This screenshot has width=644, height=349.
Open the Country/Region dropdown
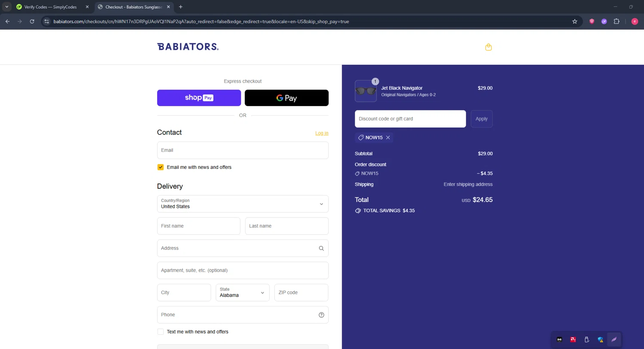243,204
